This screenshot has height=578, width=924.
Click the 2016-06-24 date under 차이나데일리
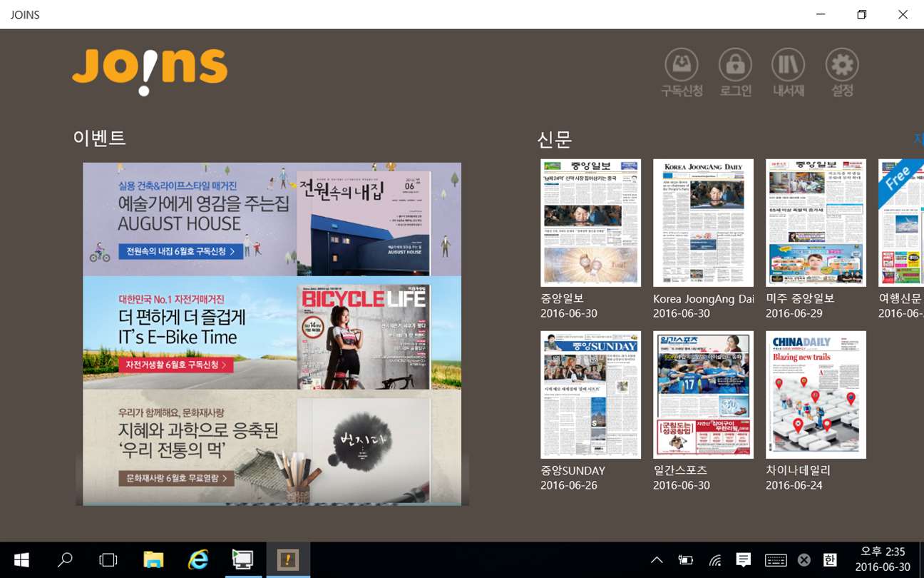click(794, 485)
